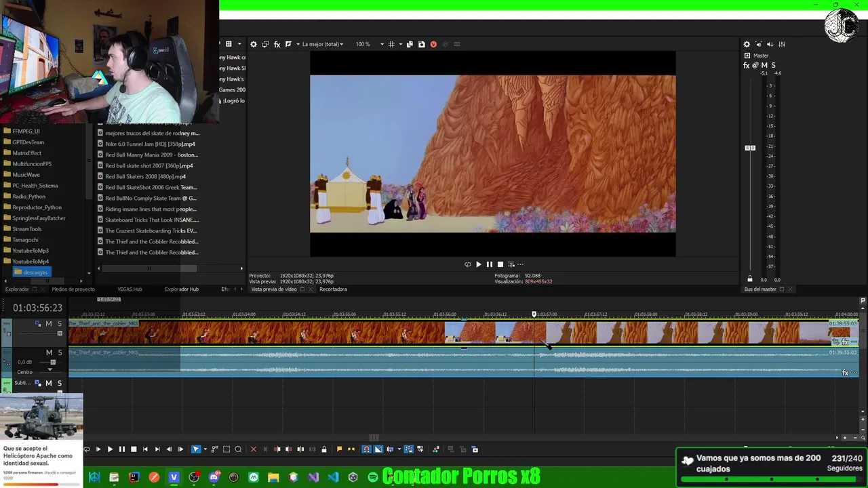Open Visual Studio Code from the taskbar
868x488 pixels.
(333, 477)
